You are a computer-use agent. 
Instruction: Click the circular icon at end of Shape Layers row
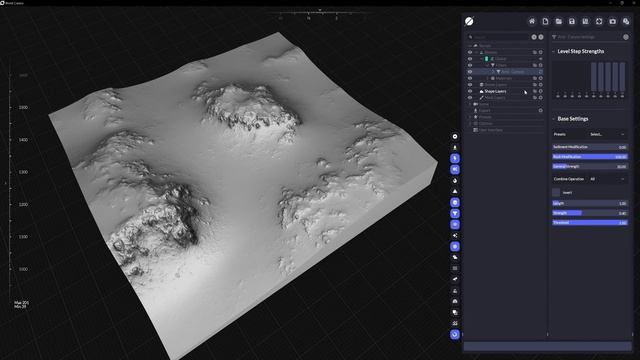[x=540, y=91]
